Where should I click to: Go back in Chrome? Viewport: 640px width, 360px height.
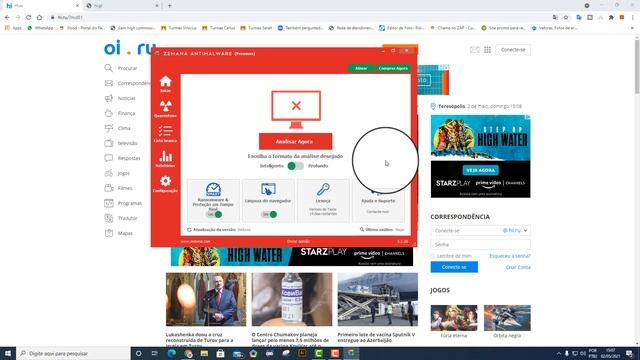[x=7, y=17]
